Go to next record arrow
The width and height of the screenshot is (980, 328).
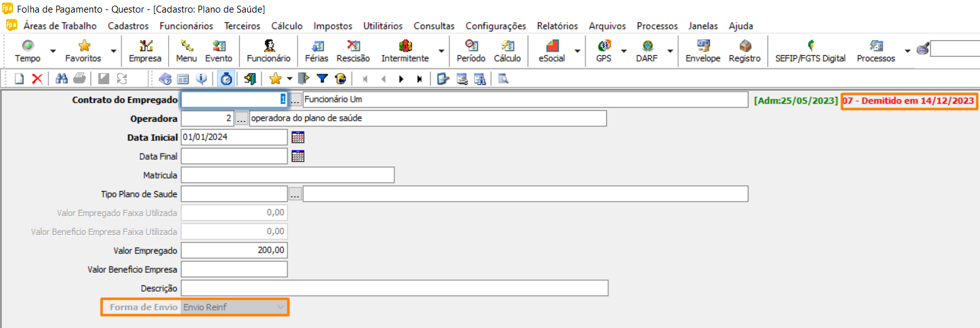tap(401, 79)
